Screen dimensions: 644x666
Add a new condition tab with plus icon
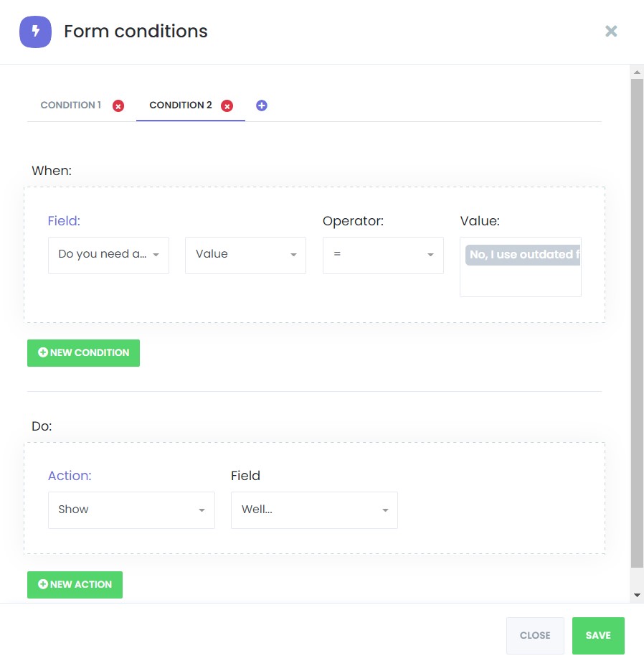262,105
